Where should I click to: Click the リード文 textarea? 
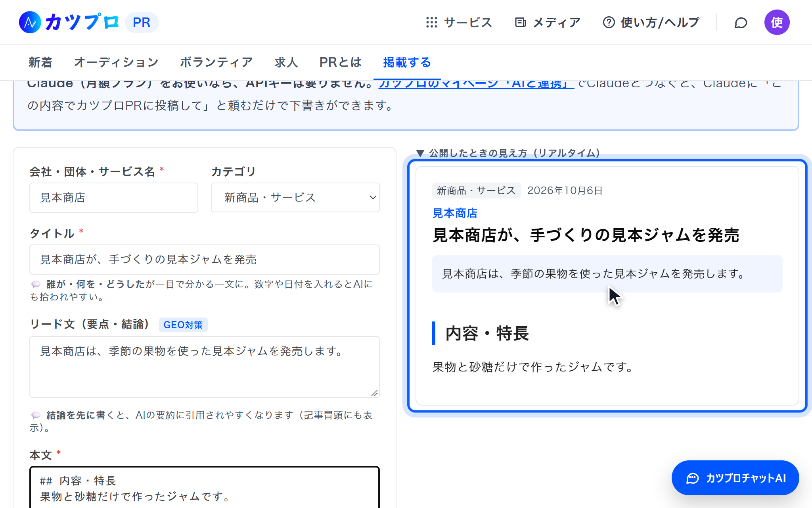205,367
